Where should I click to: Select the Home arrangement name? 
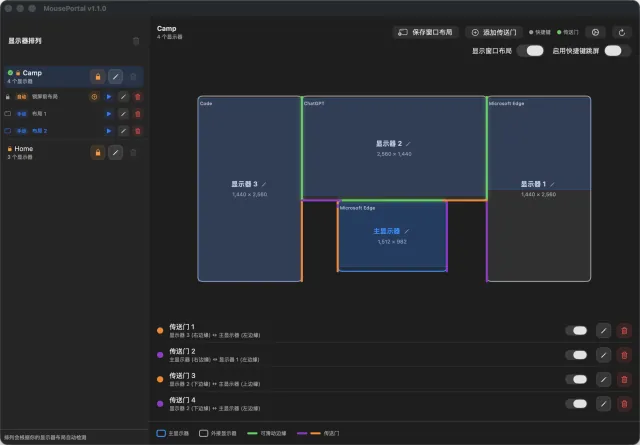[24, 149]
